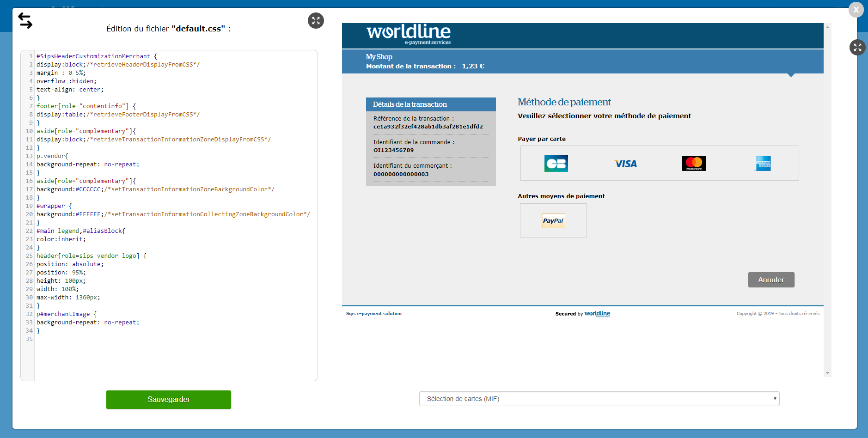Click the Autres moyens de paiement label
Image resolution: width=868 pixels, height=438 pixels.
coord(561,196)
